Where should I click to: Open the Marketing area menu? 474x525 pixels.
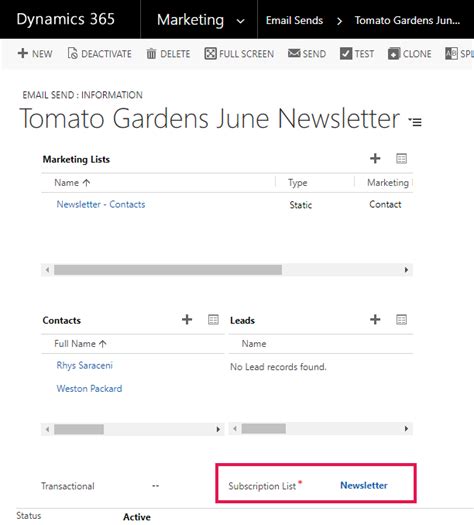[190, 20]
